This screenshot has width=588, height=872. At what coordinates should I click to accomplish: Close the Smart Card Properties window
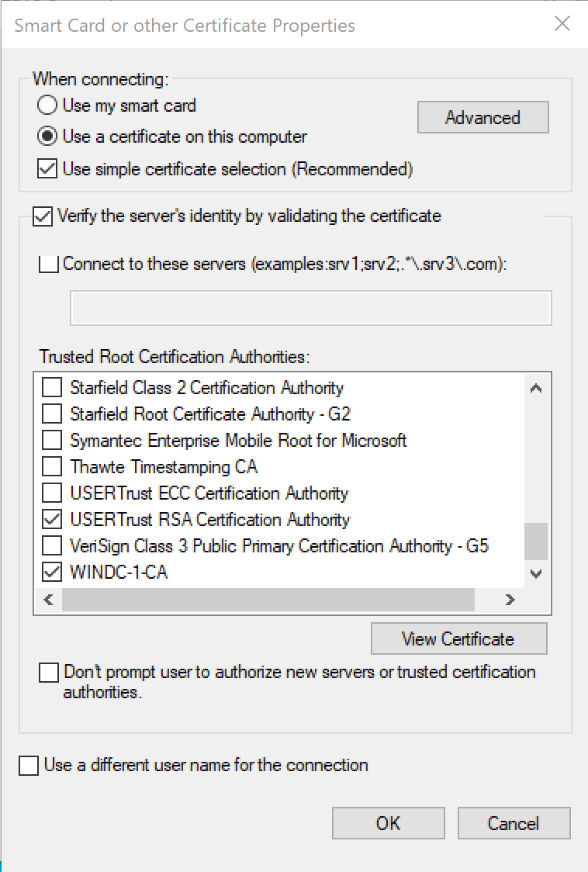click(x=562, y=24)
